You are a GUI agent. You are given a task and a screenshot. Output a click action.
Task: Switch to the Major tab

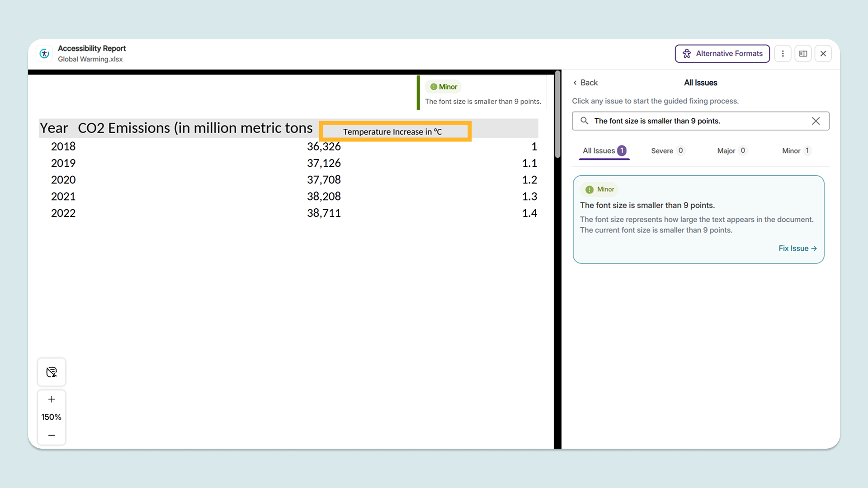pyautogui.click(x=732, y=151)
